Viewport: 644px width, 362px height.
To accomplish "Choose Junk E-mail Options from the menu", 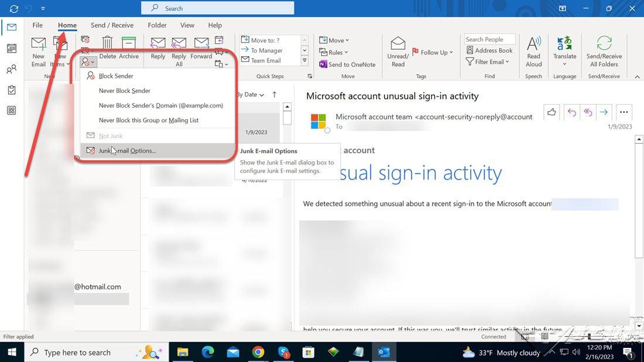I will point(127,151).
